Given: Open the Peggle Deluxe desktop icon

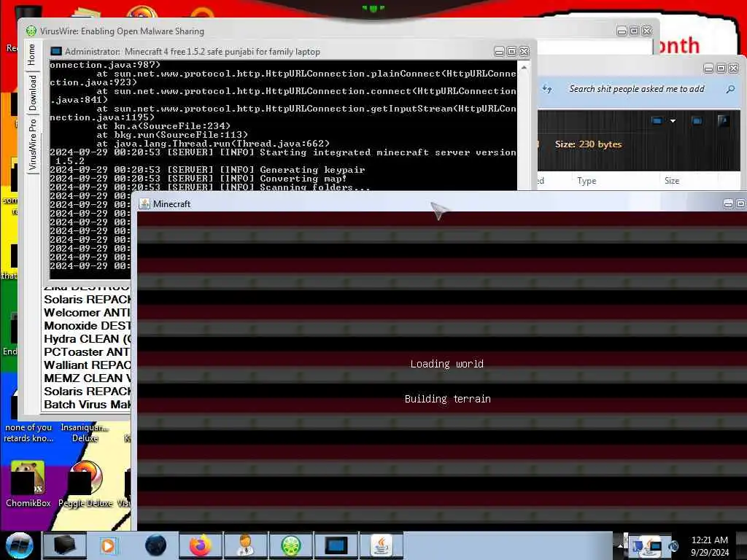Looking at the screenshot, I should click(85, 484).
